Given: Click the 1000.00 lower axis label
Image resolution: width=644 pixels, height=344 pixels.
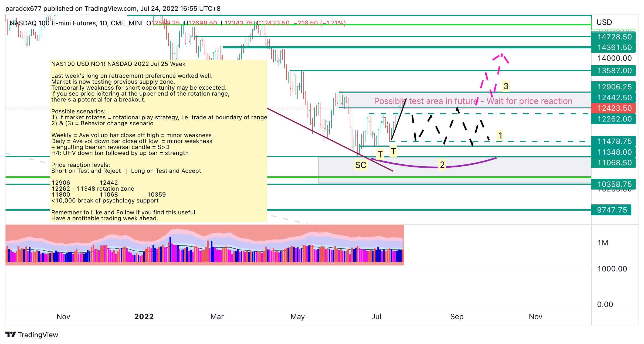Looking at the screenshot, I should tap(612, 269).
